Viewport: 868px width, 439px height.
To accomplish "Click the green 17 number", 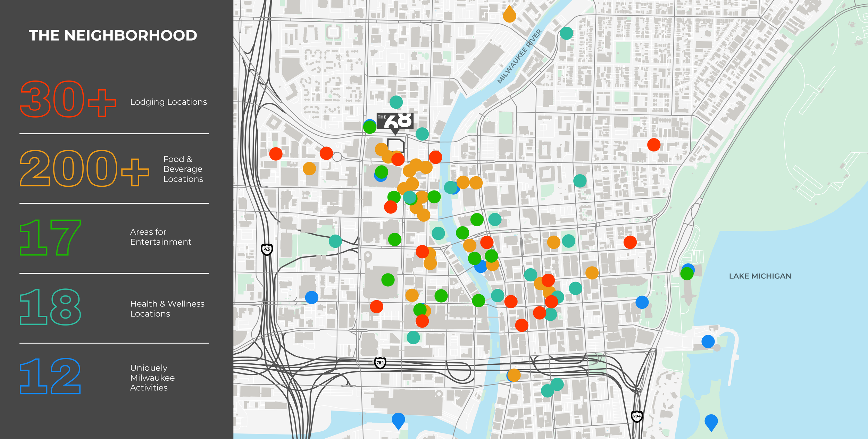I will coord(50,238).
